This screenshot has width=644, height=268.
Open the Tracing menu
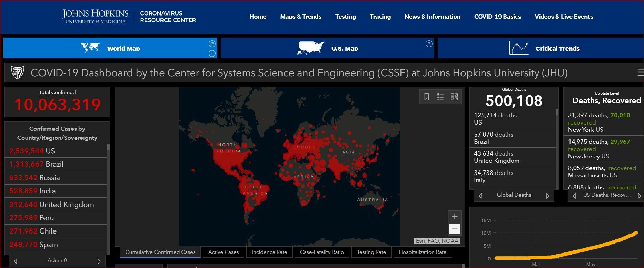(x=380, y=17)
